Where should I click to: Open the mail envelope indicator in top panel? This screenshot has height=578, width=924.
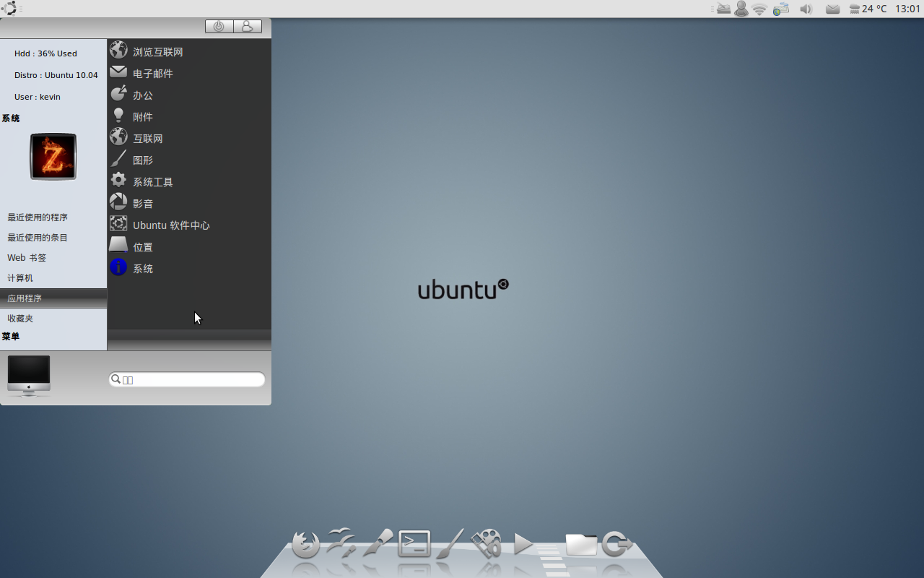click(832, 9)
